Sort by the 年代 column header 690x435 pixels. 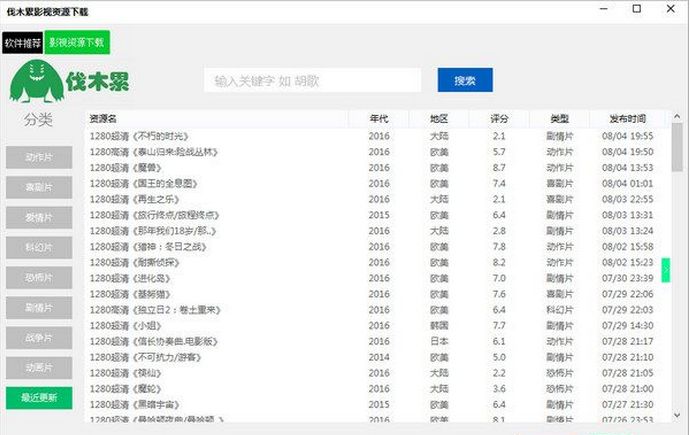[379, 119]
